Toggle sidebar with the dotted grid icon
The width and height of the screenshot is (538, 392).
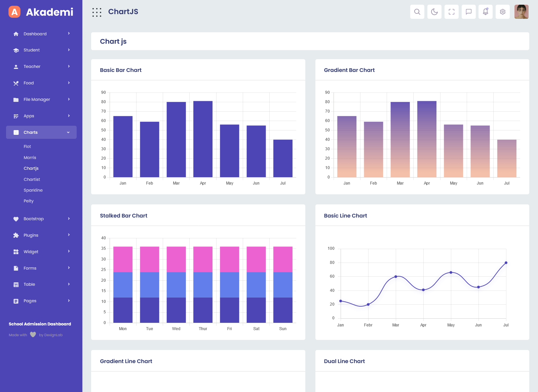click(x=97, y=12)
